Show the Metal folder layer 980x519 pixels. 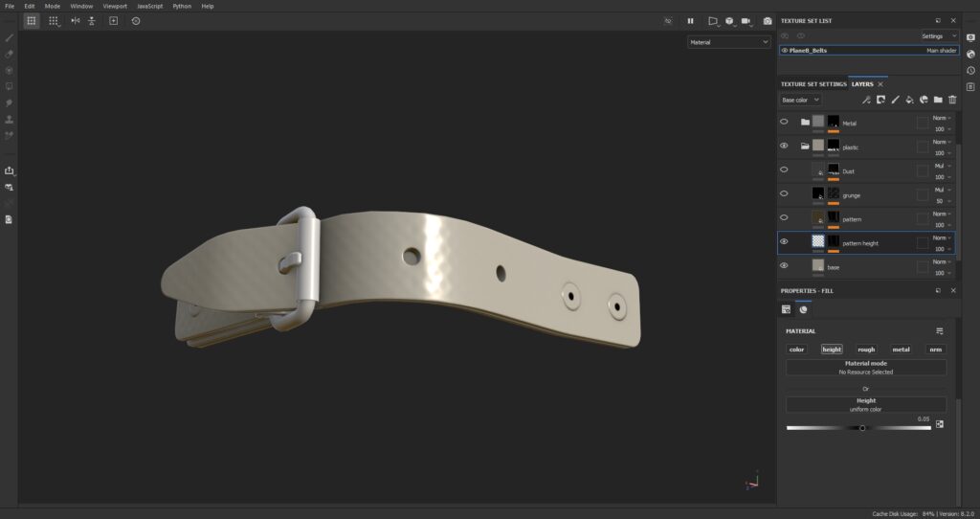[784, 122]
